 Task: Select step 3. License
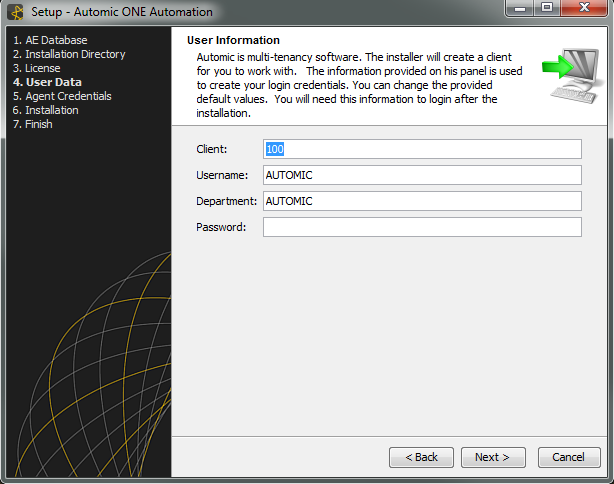[36, 68]
